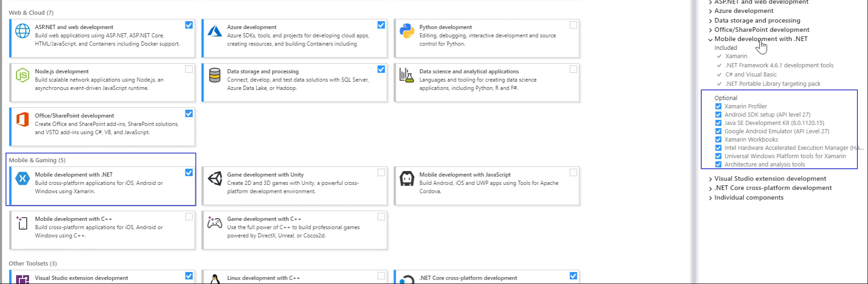Click the Unity game development icon
Viewport: 868px width, 284px height.
215,178
